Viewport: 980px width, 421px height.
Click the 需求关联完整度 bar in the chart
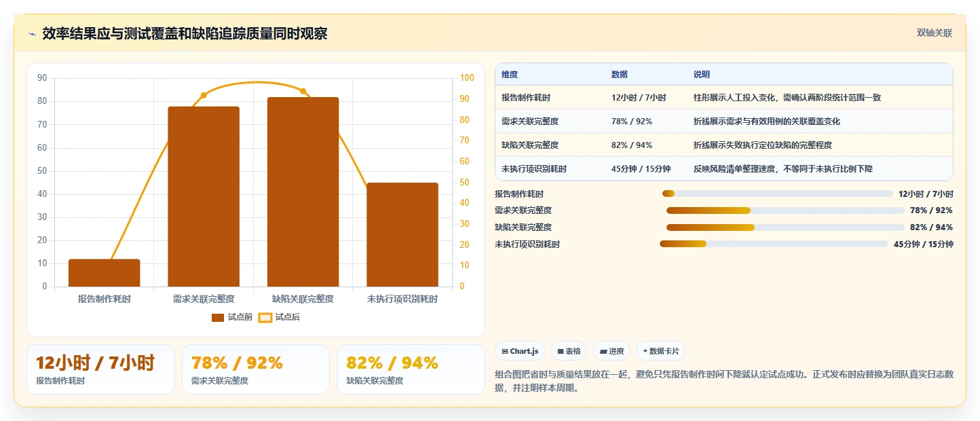(204, 197)
